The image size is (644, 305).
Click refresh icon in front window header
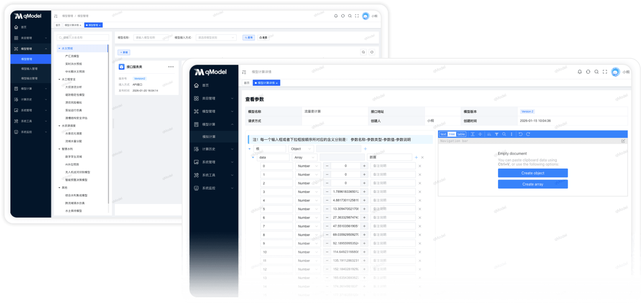point(588,72)
